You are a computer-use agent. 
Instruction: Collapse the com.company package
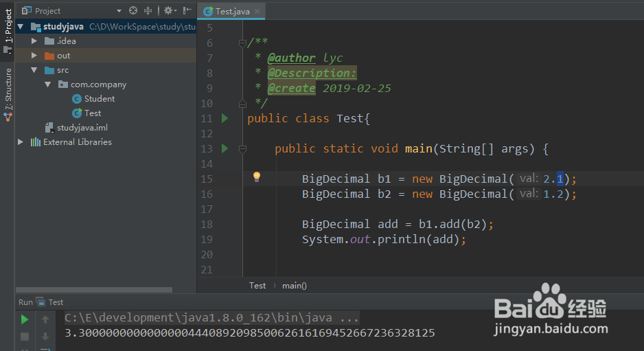[x=48, y=84]
